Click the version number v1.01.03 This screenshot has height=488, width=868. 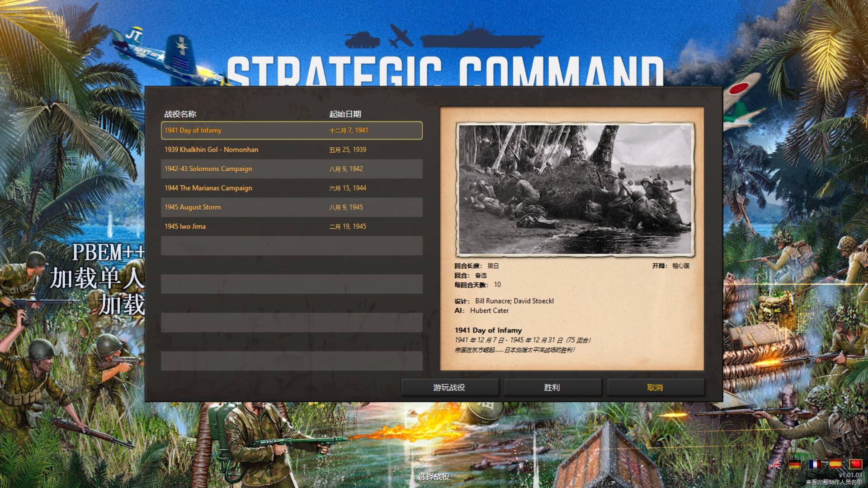[850, 475]
